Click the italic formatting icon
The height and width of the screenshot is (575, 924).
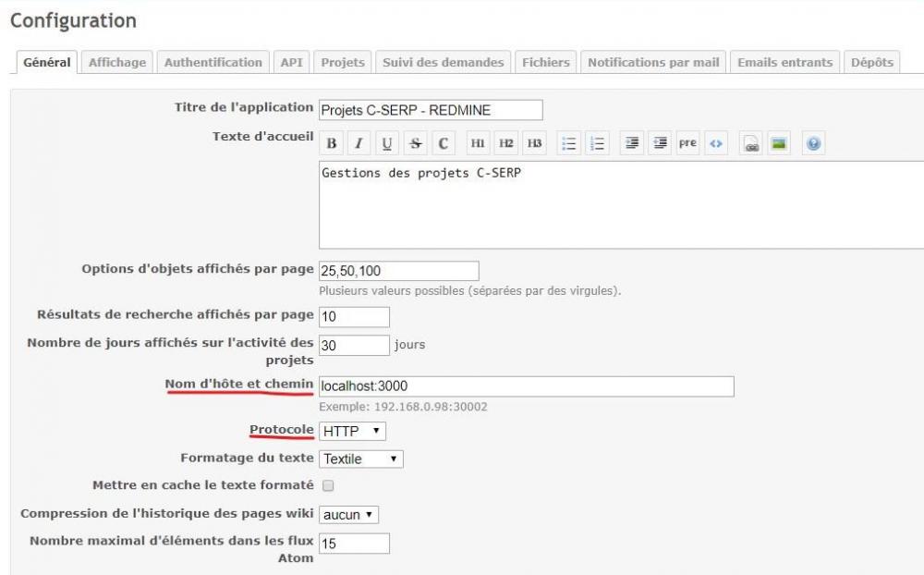[359, 143]
